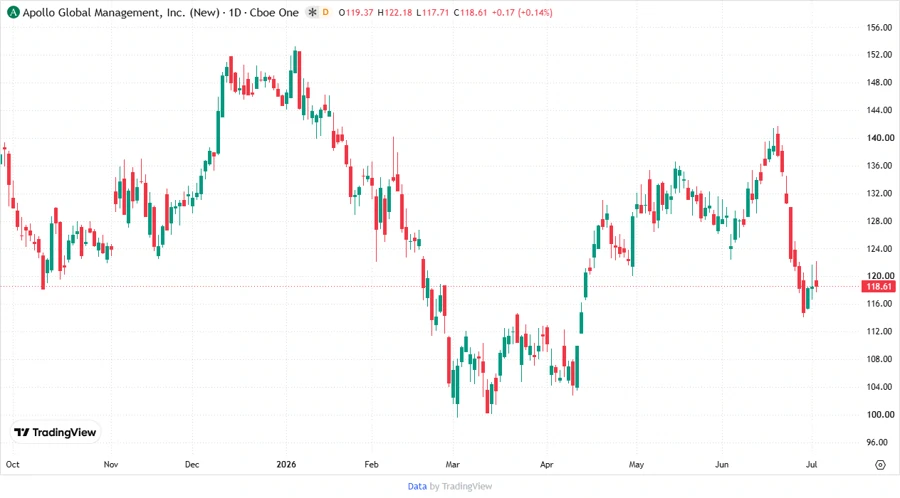The height and width of the screenshot is (498, 900).
Task: Click the 2026 label on time axis
Action: 286,464
